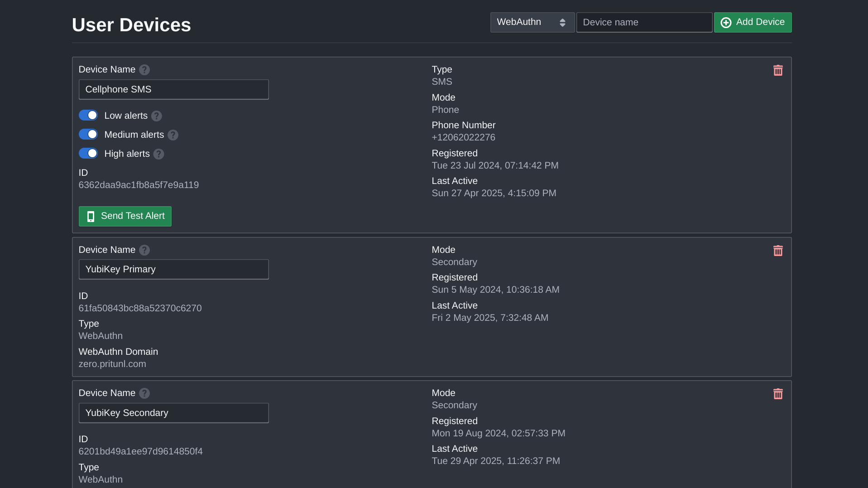The height and width of the screenshot is (488, 868).
Task: Click the plus icon in Add Device
Action: (726, 22)
